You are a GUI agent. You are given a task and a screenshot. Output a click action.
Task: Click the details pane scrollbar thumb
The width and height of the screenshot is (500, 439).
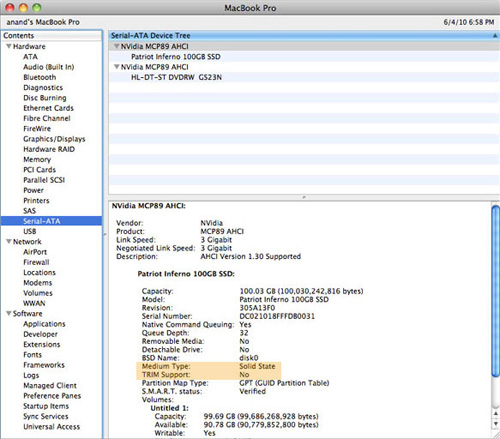tap(496, 292)
